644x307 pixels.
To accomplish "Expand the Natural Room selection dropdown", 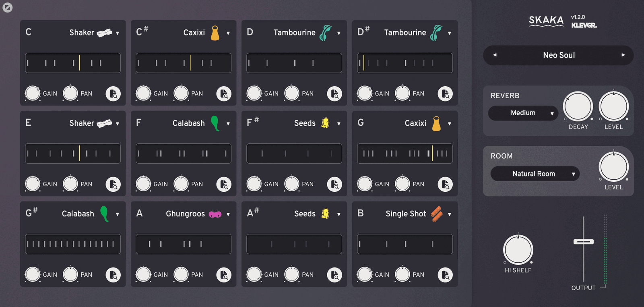I will pos(535,174).
